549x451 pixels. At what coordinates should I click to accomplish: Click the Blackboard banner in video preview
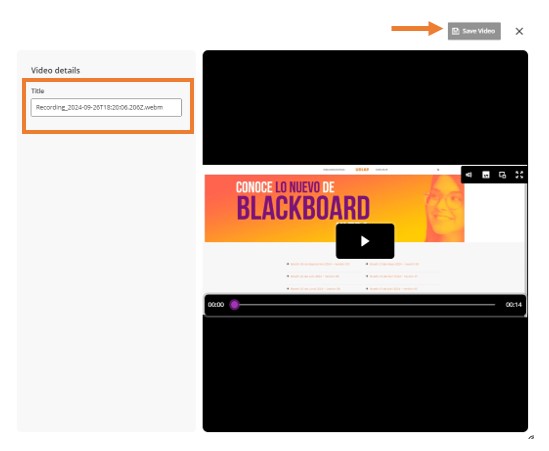[334, 208]
